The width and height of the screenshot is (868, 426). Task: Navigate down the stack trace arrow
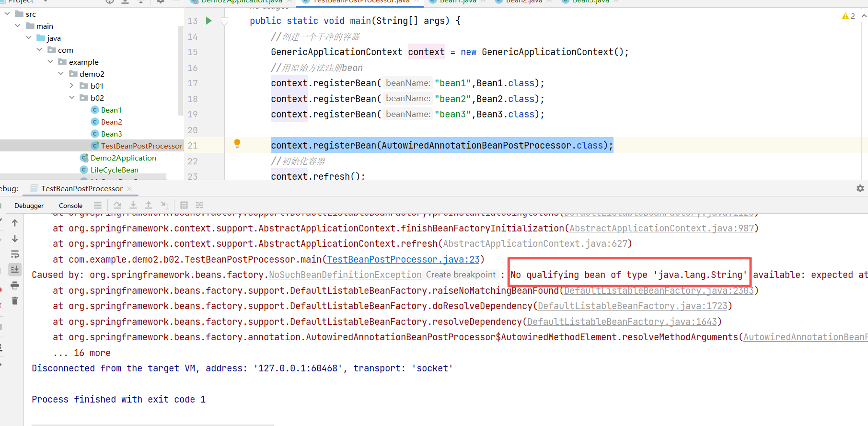tap(15, 238)
